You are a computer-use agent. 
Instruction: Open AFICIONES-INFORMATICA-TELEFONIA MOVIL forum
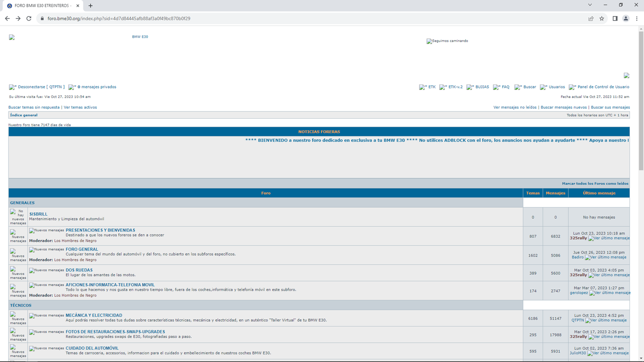pyautogui.click(x=110, y=285)
